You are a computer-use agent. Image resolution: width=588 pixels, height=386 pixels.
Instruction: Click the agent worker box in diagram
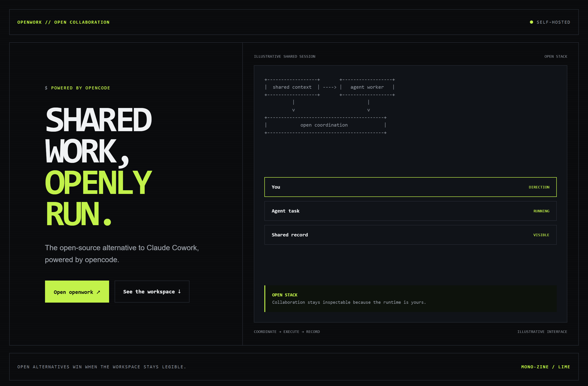point(367,87)
